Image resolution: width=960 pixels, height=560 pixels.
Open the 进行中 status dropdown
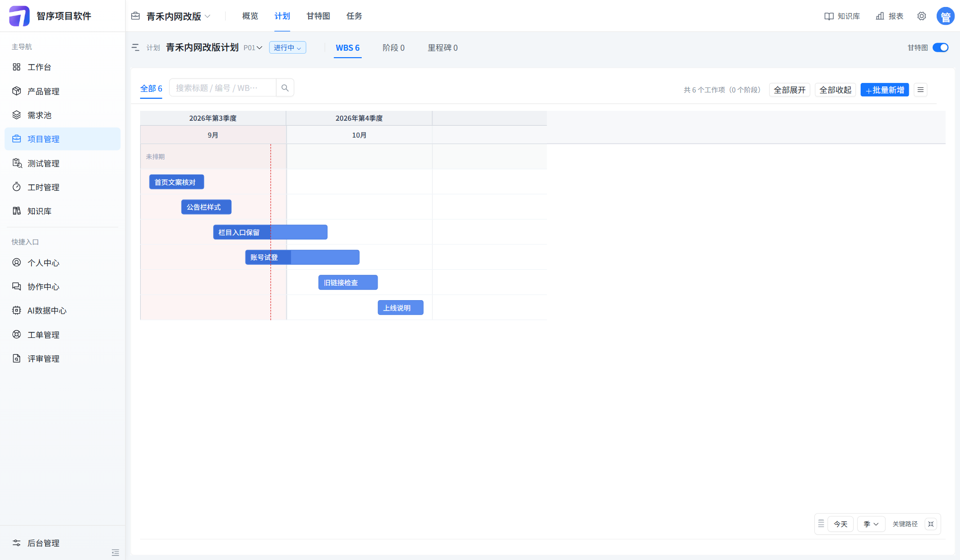pos(288,48)
